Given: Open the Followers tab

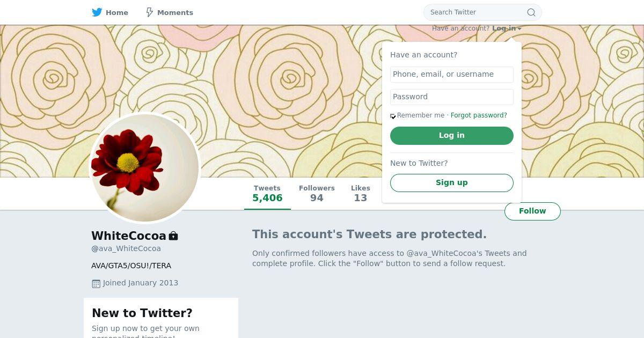Looking at the screenshot, I should coord(317,194).
